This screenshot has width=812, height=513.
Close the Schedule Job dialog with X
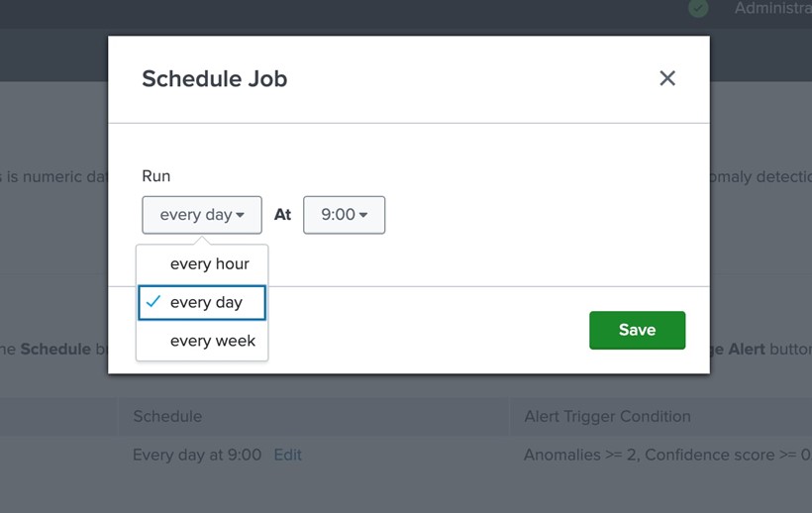667,78
